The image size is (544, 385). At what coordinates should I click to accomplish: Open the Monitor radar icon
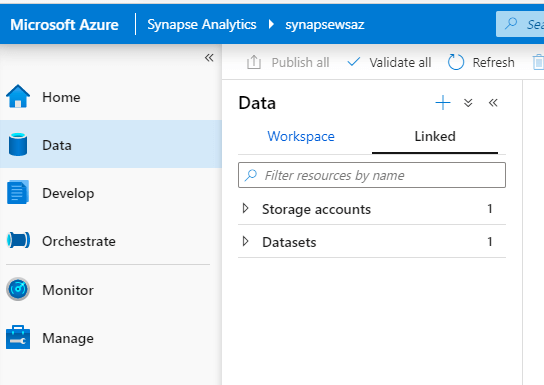pyautogui.click(x=18, y=289)
